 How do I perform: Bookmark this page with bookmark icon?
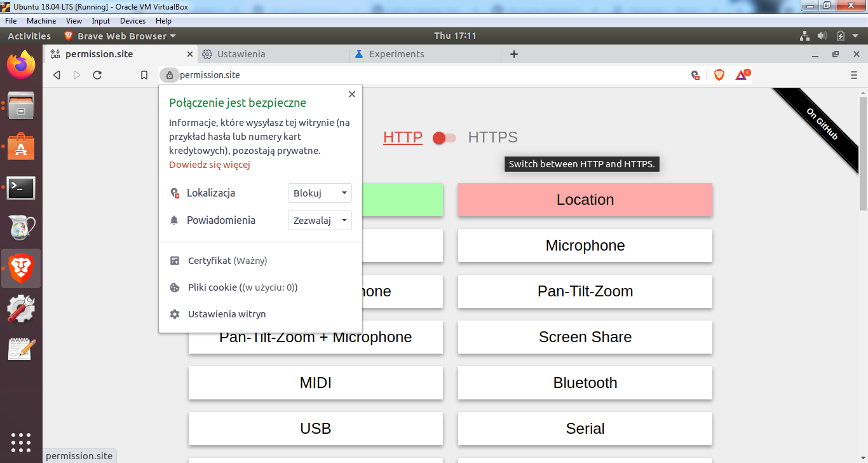(x=144, y=75)
